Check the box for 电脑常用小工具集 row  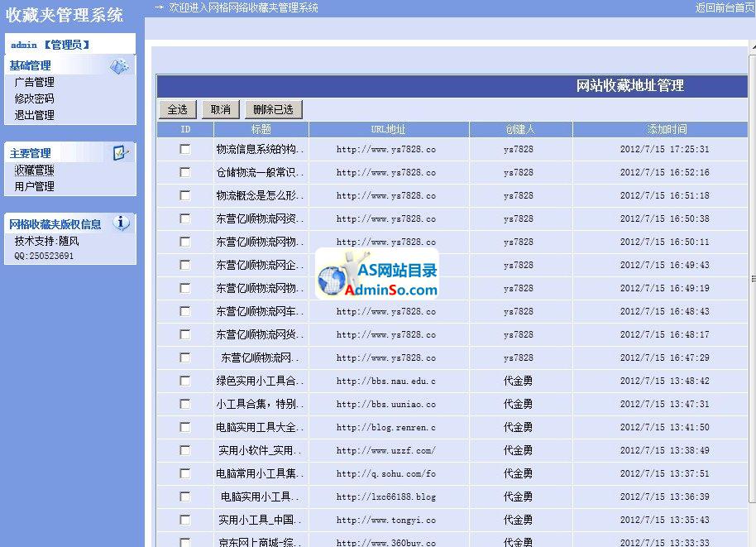(x=185, y=473)
